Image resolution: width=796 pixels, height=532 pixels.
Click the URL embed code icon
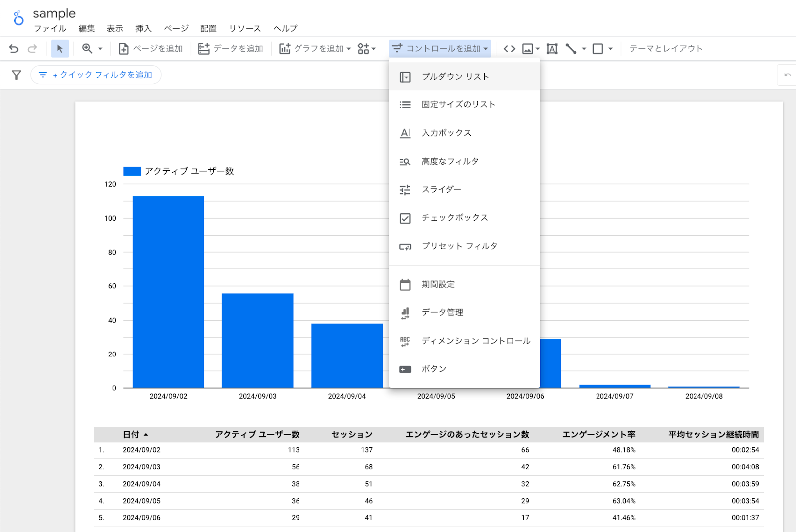(509, 49)
